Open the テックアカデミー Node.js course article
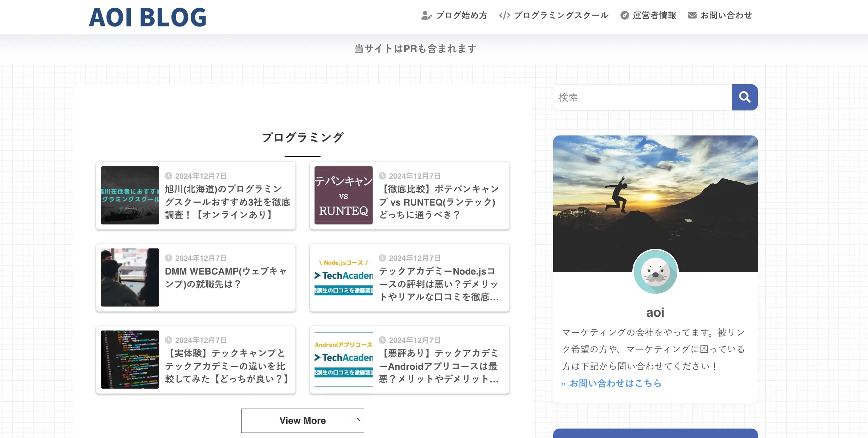868x438 pixels. [x=439, y=284]
